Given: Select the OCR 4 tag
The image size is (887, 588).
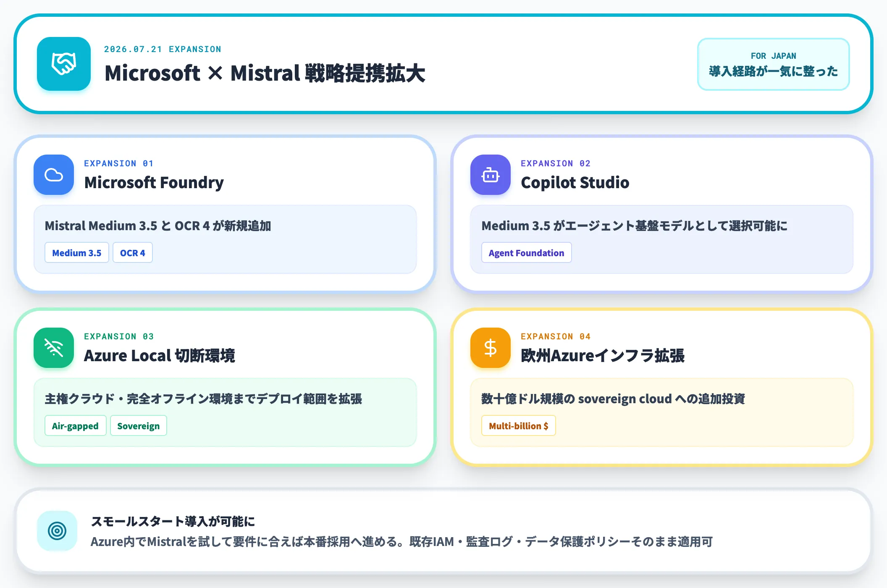Looking at the screenshot, I should [133, 253].
